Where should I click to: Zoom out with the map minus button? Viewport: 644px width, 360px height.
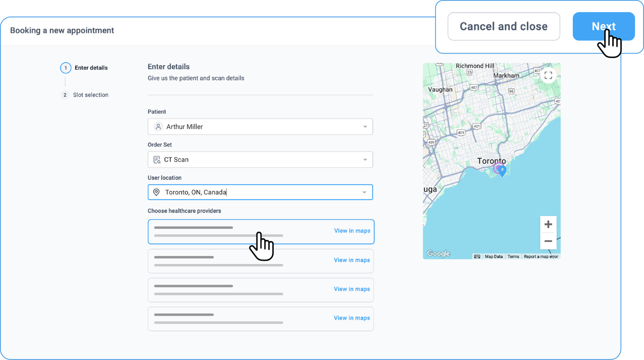[548, 241]
